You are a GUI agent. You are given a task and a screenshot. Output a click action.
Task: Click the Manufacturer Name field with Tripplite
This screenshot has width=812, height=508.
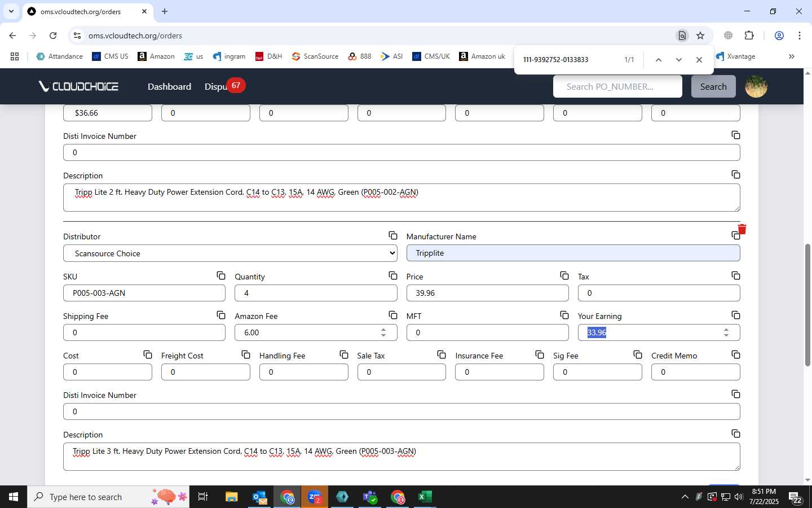[573, 253]
